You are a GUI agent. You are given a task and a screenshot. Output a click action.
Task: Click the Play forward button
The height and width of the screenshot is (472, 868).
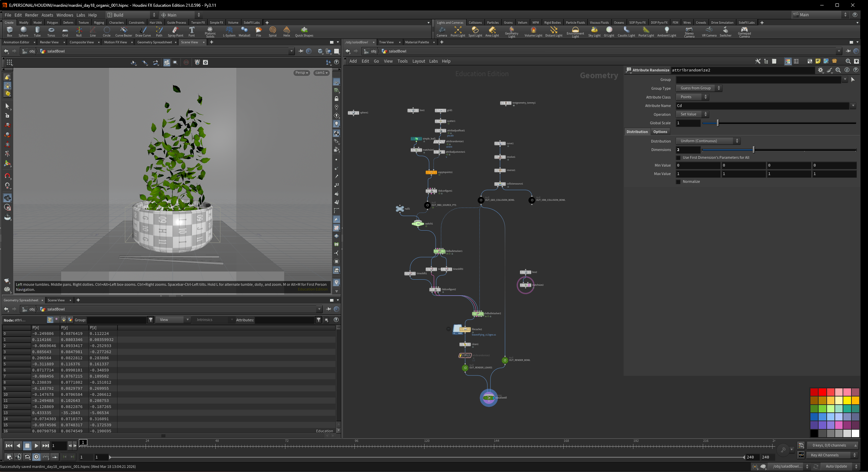click(x=36, y=446)
